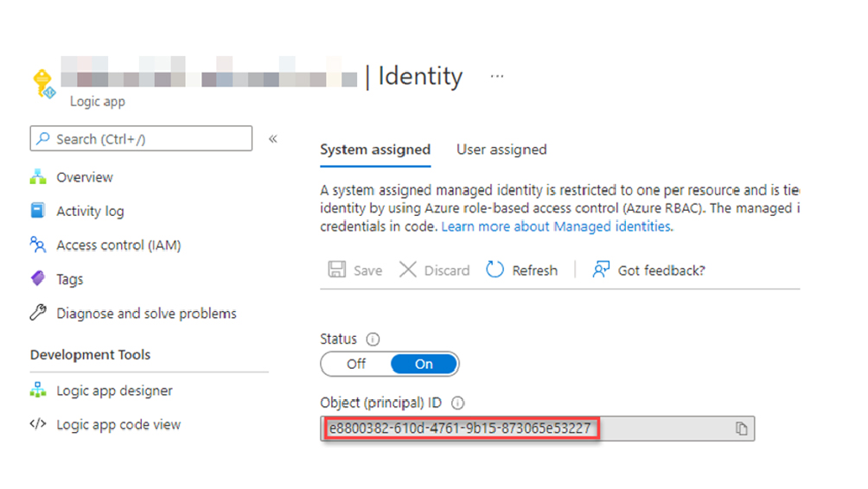The width and height of the screenshot is (868, 489).
Task: Open Logic app designer
Action: pos(114,391)
